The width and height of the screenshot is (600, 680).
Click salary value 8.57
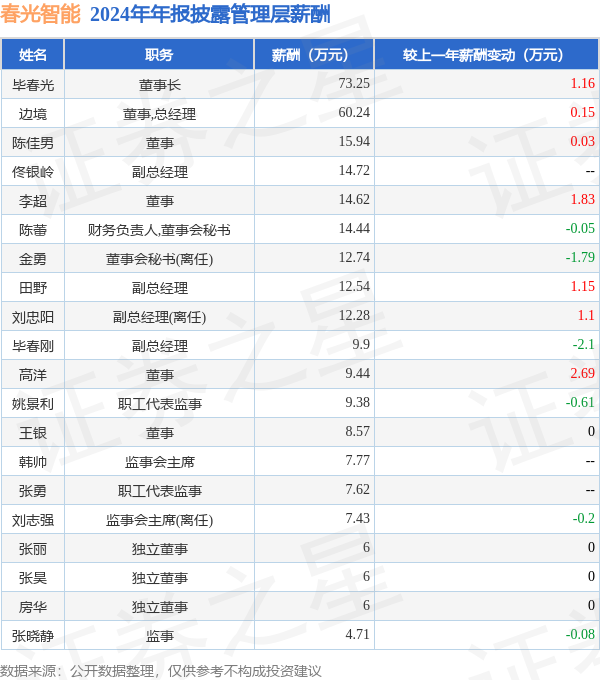[357, 432]
